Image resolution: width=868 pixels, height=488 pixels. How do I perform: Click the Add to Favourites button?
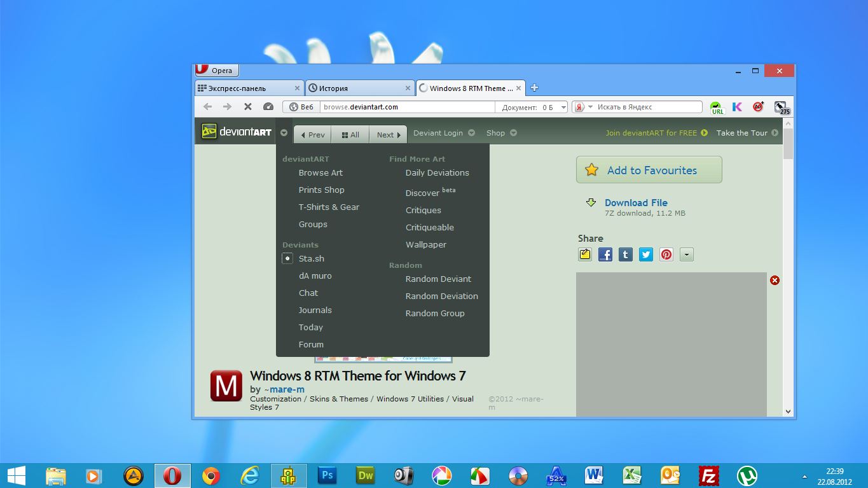(x=649, y=170)
